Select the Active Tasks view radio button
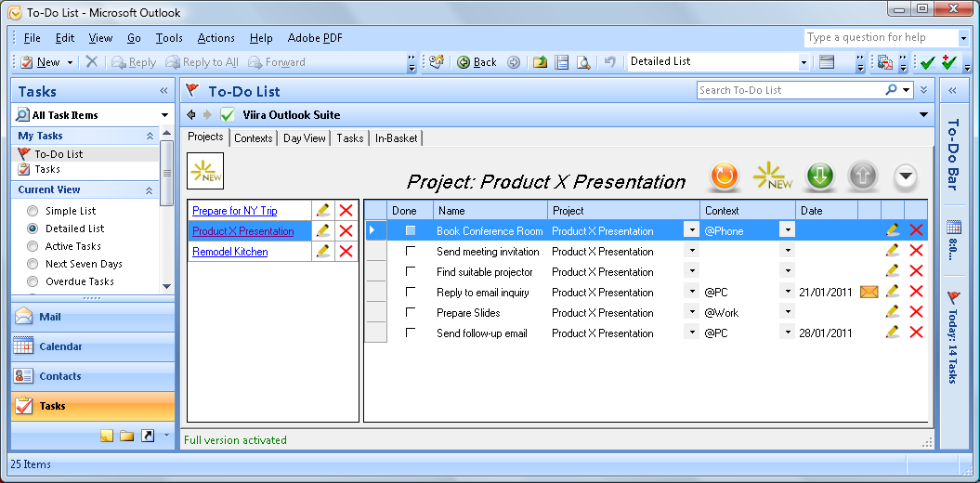 point(33,246)
